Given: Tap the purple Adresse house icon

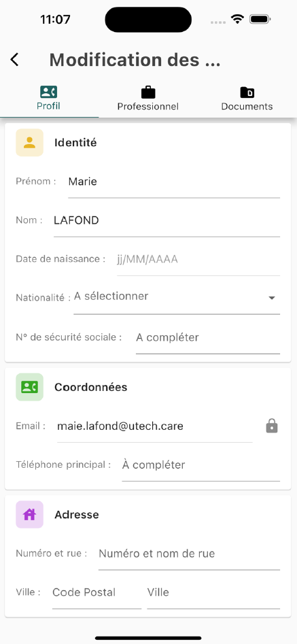Looking at the screenshot, I should click(29, 514).
